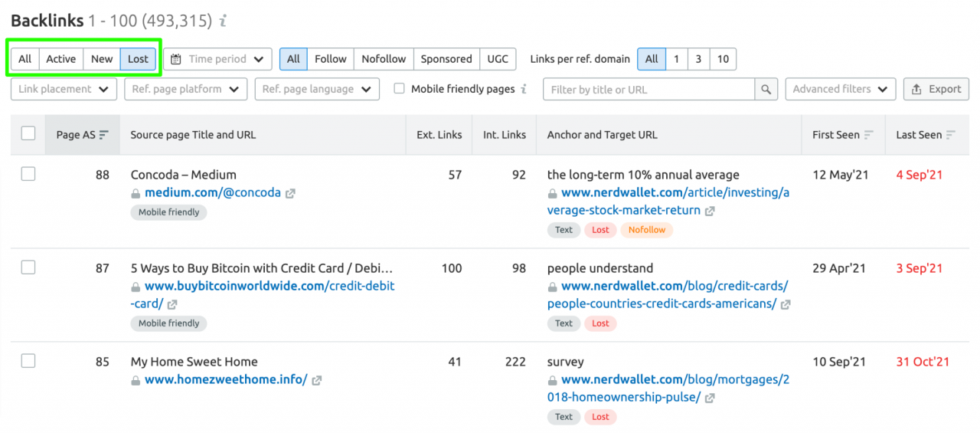The width and height of the screenshot is (980, 433).
Task: Open the nerdwallet 2018-homeownership-pulse target URL
Action: (x=668, y=389)
